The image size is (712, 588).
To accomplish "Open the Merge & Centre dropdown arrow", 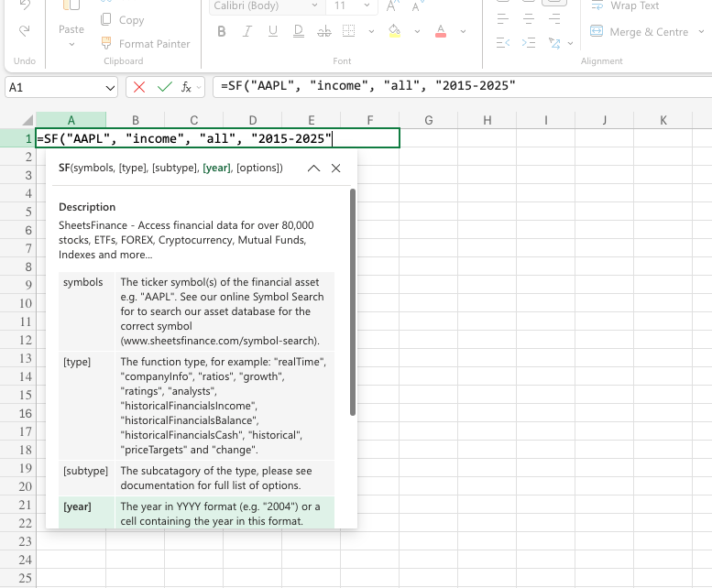I will click(701, 32).
